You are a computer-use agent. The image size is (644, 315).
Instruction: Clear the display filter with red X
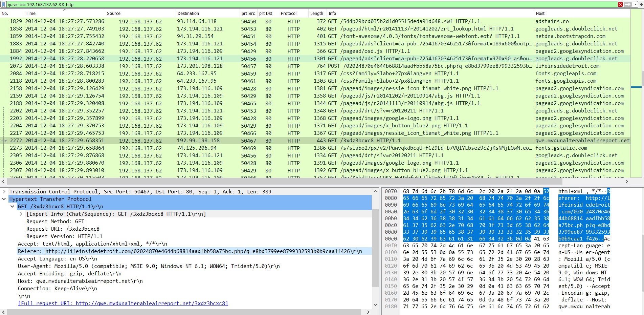tap(620, 4)
